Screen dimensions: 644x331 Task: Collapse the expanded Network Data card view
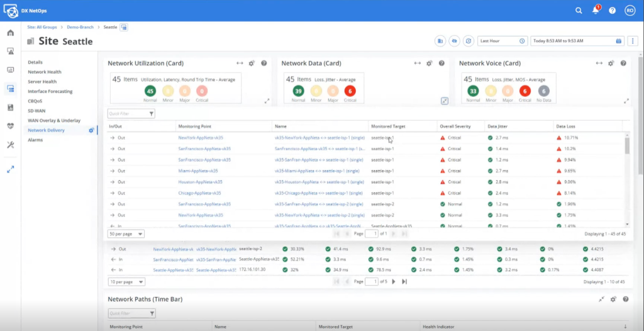coord(445,101)
